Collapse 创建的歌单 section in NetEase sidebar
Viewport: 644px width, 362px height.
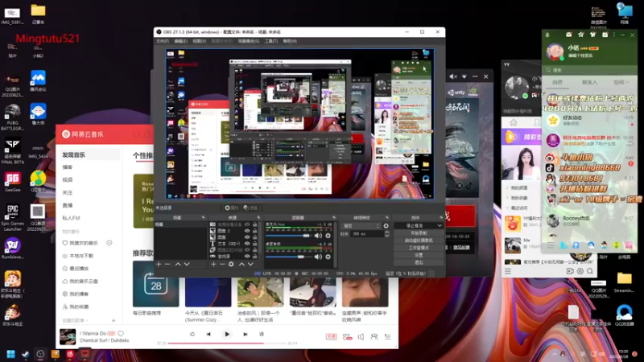pos(87,320)
